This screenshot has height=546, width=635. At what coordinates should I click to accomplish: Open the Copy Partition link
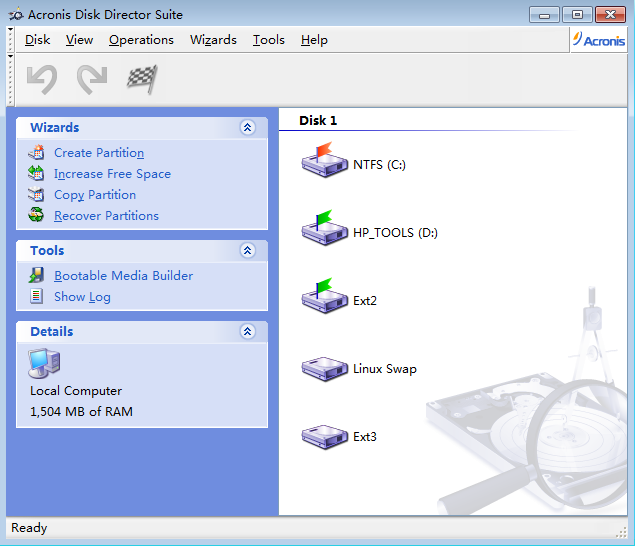click(x=95, y=195)
